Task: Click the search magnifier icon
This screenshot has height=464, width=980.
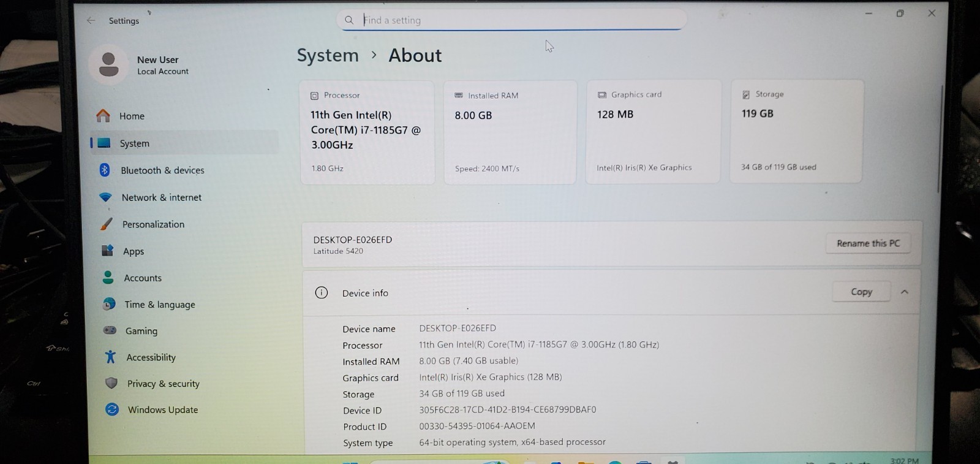Action: 349,20
